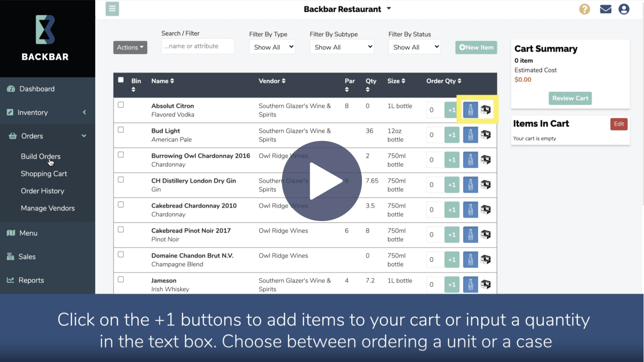Select bottle unit icon for Absolut Citron

(x=471, y=110)
